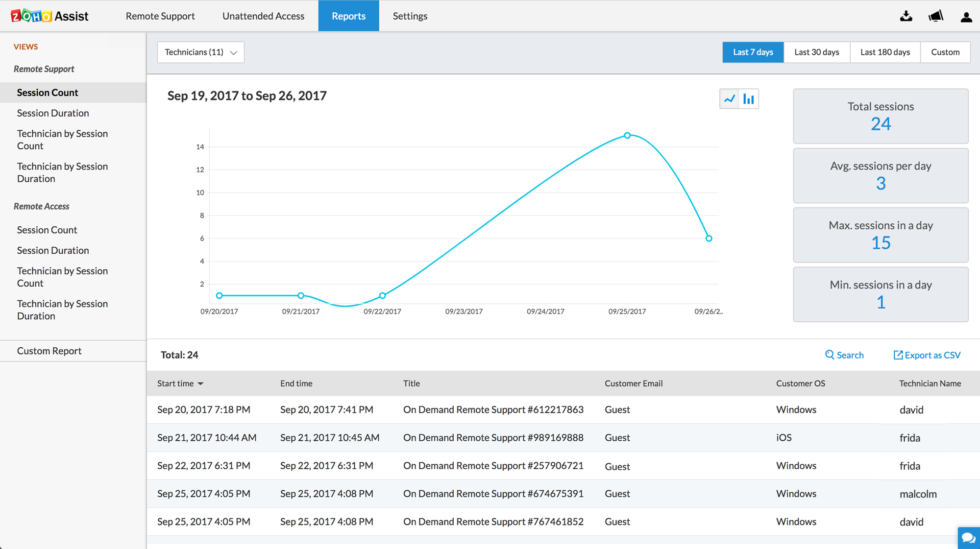Click the 09/25/2017 peak data point
The height and width of the screenshot is (549, 980).
[x=627, y=135]
